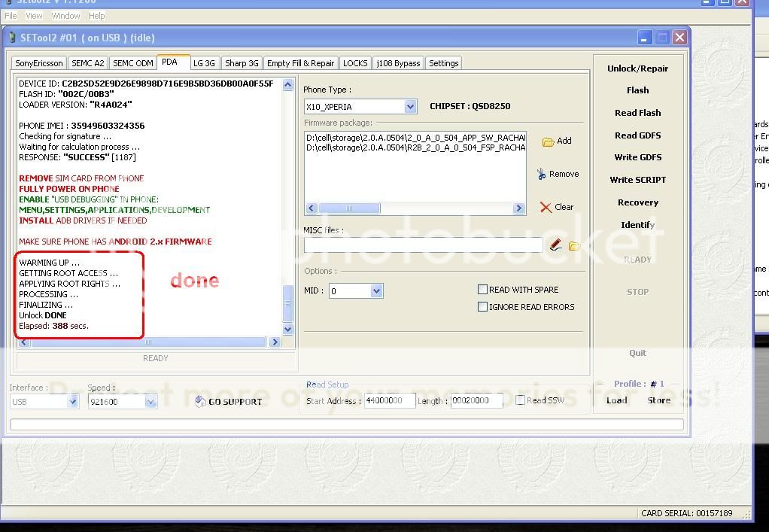Toggle the Read SSW checkbox
Viewport: 769px width, 532px height.
click(x=520, y=400)
